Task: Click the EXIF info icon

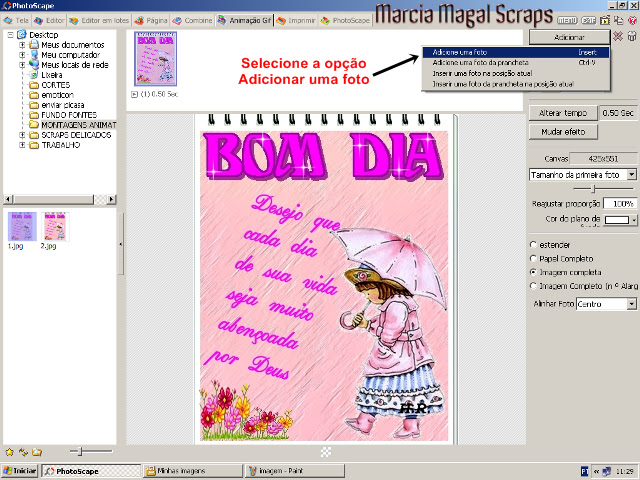Action: (588, 20)
